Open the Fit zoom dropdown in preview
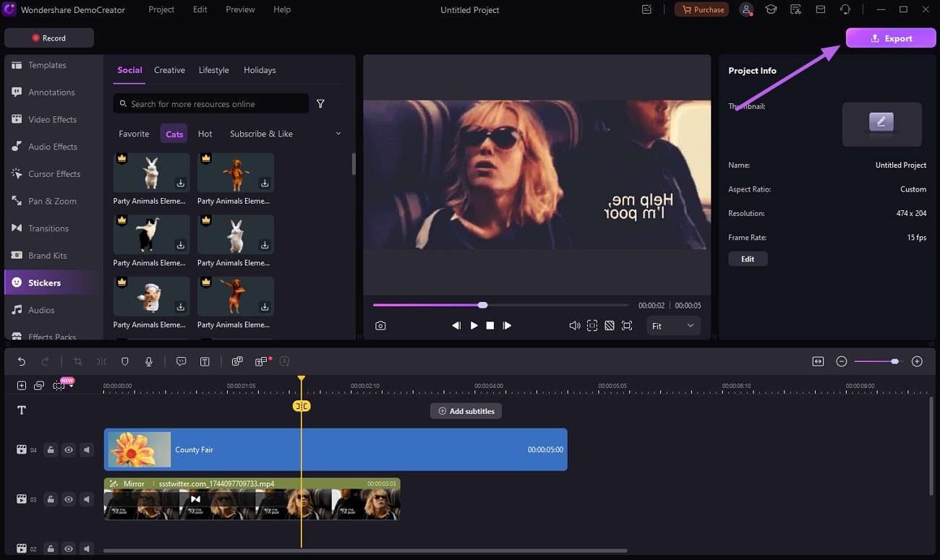This screenshot has width=940, height=560. coord(673,326)
